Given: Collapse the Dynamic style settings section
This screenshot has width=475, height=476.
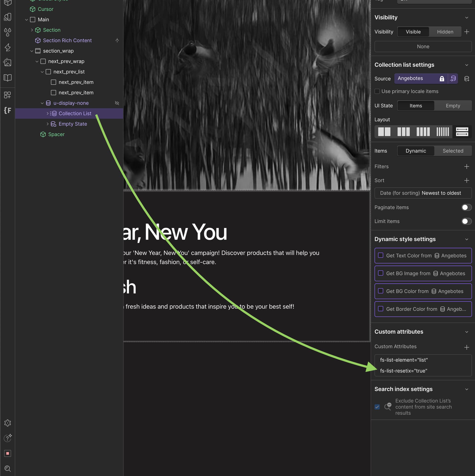Looking at the screenshot, I should [466, 239].
